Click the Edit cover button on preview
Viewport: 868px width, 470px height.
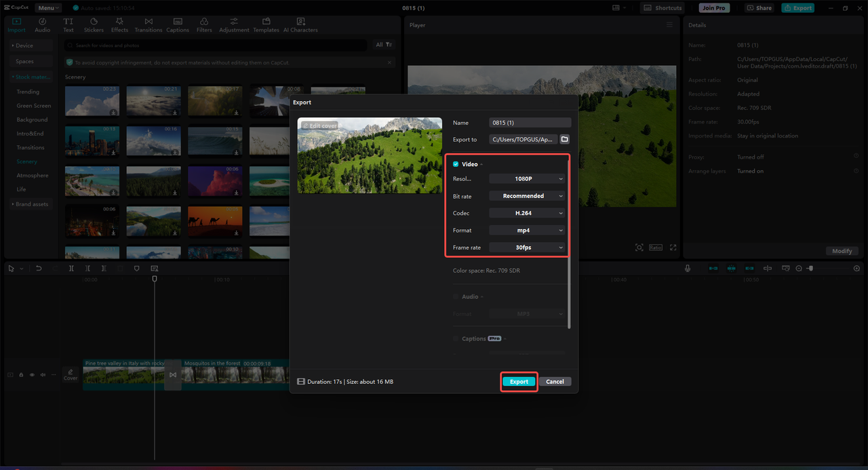[x=319, y=126]
